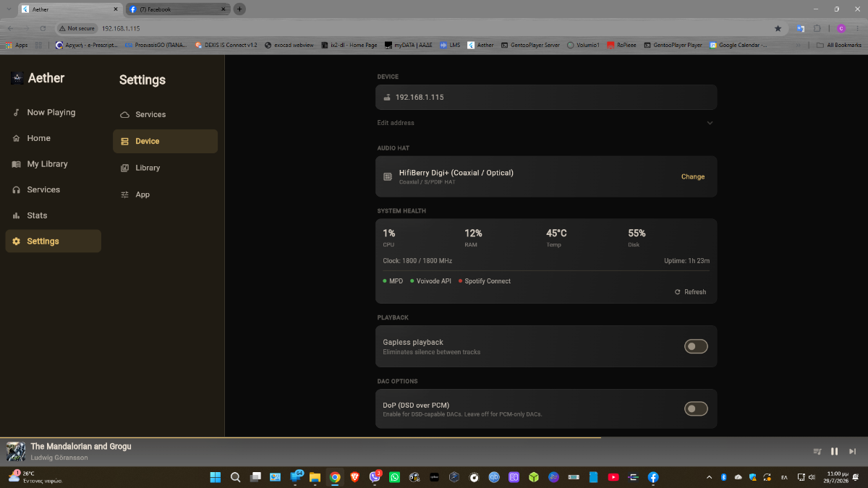Image resolution: width=868 pixels, height=488 pixels.
Task: Open the Apps bookmarks shortcut
Action: pos(17,45)
